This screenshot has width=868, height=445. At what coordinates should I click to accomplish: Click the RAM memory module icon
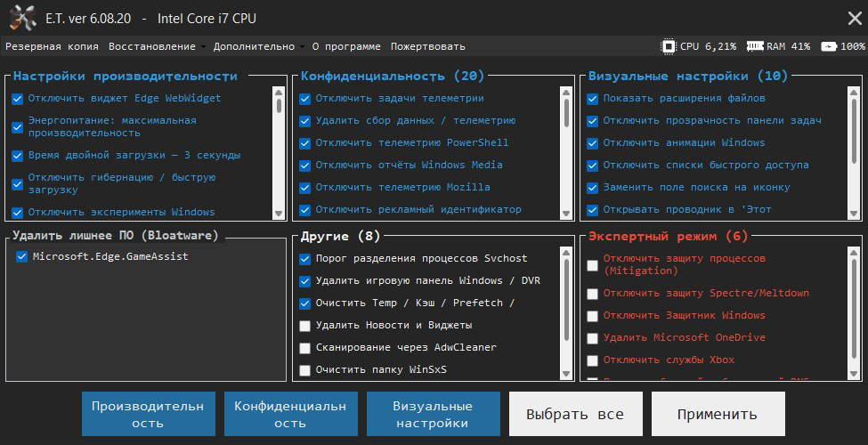point(755,46)
